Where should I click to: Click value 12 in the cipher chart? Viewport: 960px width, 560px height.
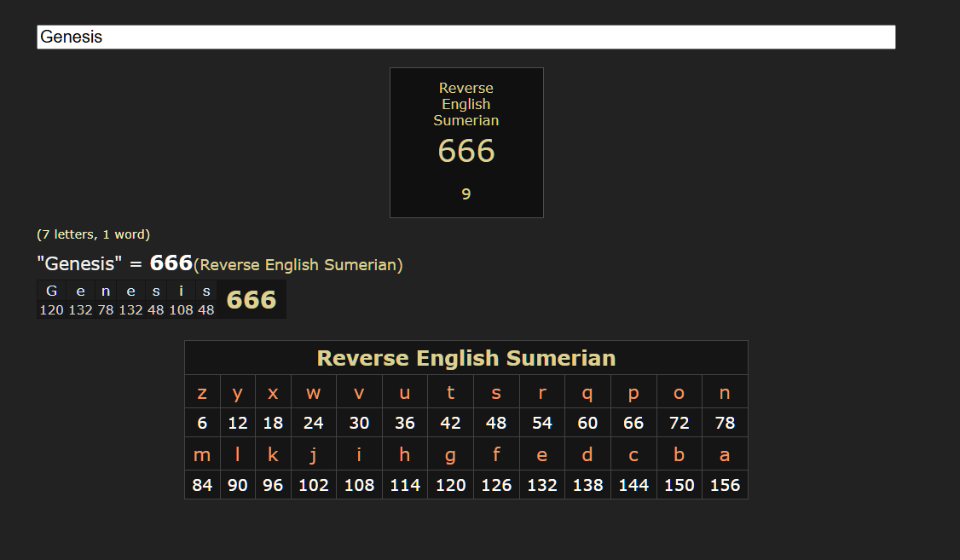tap(238, 423)
